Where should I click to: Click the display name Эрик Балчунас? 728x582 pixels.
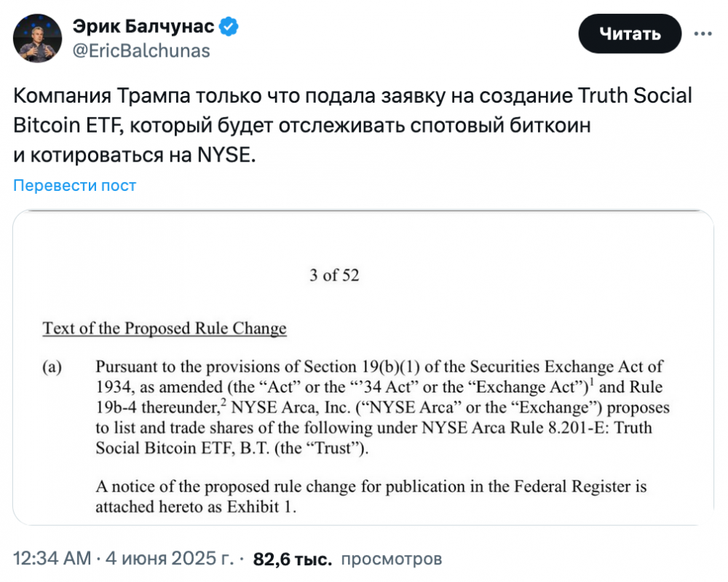(x=143, y=26)
